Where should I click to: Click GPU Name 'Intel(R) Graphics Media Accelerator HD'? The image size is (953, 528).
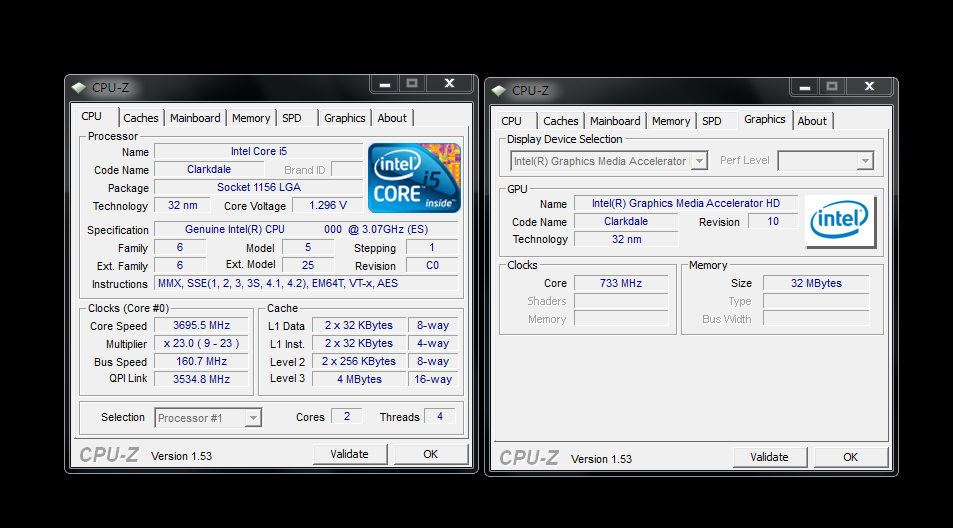tap(686, 203)
